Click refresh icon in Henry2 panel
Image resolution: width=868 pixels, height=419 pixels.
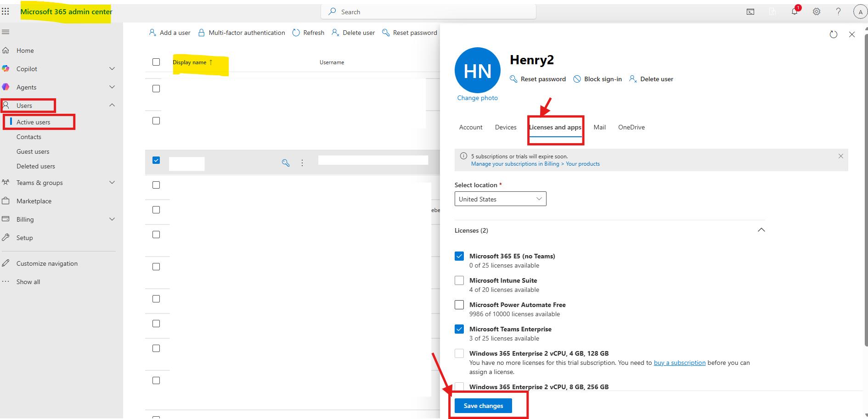click(x=834, y=34)
